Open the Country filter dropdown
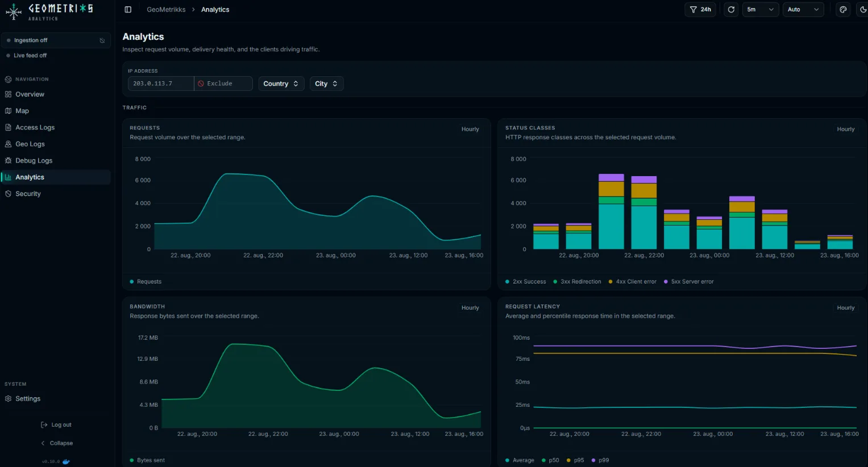This screenshot has width=868, height=467. pos(281,84)
